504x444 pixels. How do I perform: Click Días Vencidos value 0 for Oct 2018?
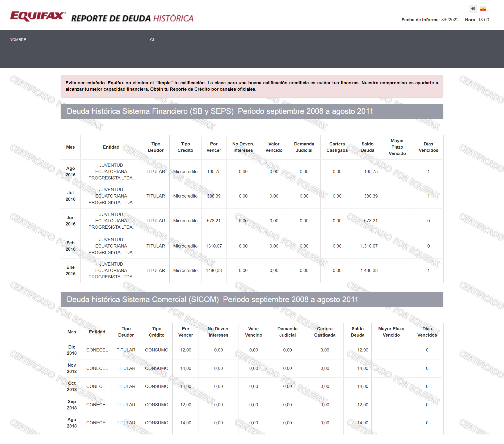(x=427, y=386)
